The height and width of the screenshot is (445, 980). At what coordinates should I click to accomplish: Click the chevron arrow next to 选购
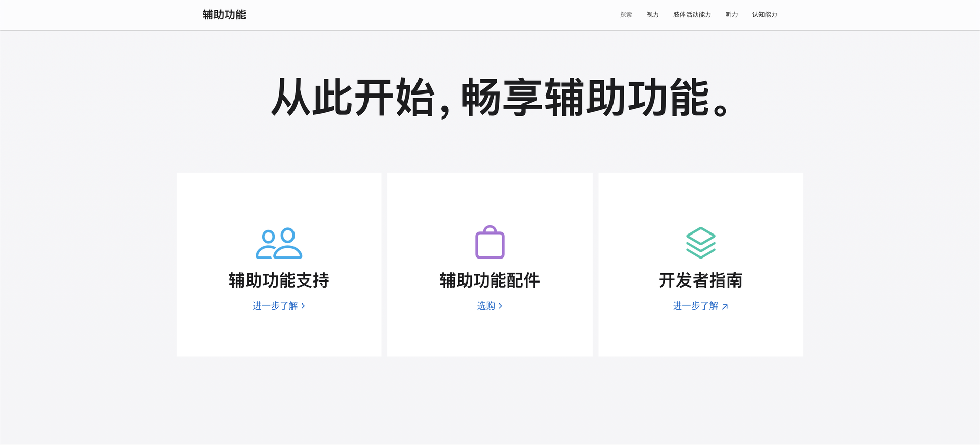(500, 306)
